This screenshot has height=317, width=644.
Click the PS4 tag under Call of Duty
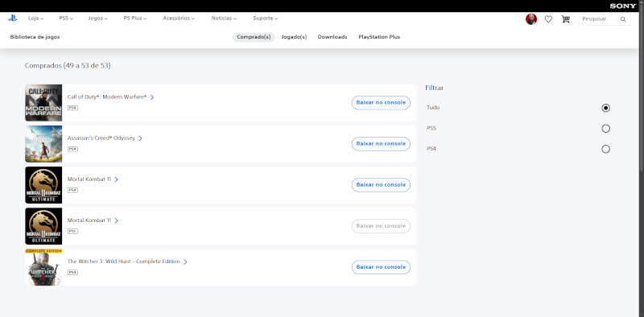tap(72, 108)
